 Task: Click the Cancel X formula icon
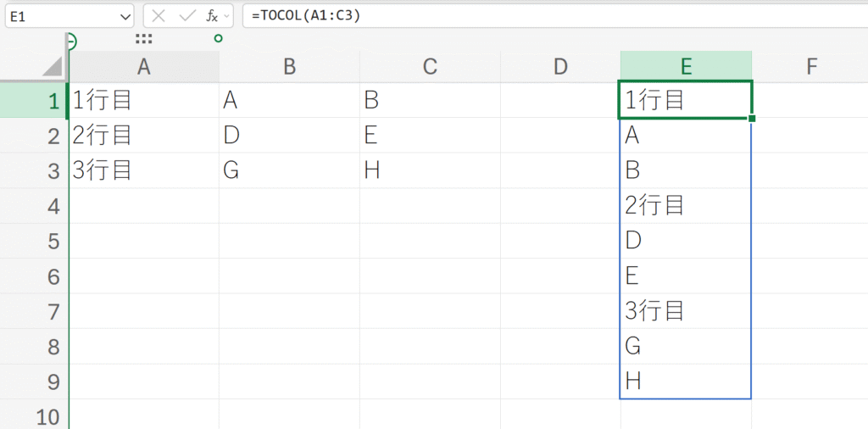pos(159,16)
